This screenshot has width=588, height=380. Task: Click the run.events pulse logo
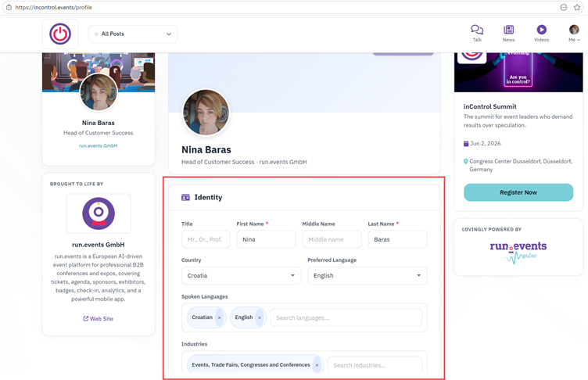click(x=518, y=252)
